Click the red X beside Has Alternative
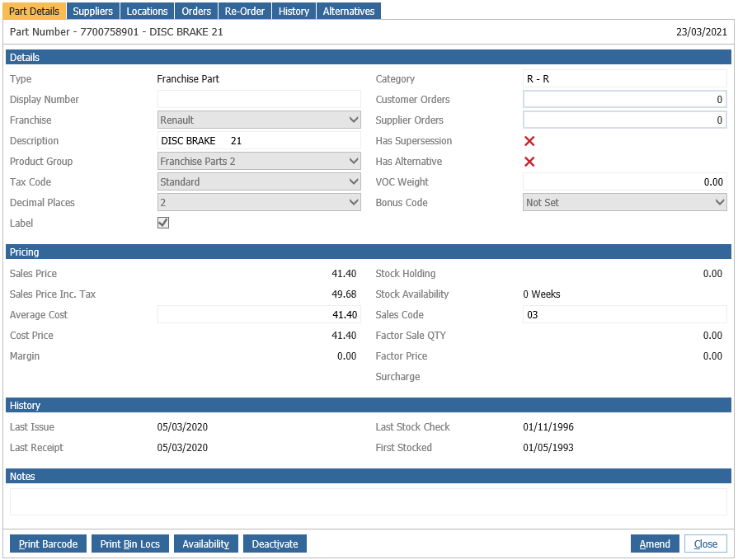 pos(529,162)
